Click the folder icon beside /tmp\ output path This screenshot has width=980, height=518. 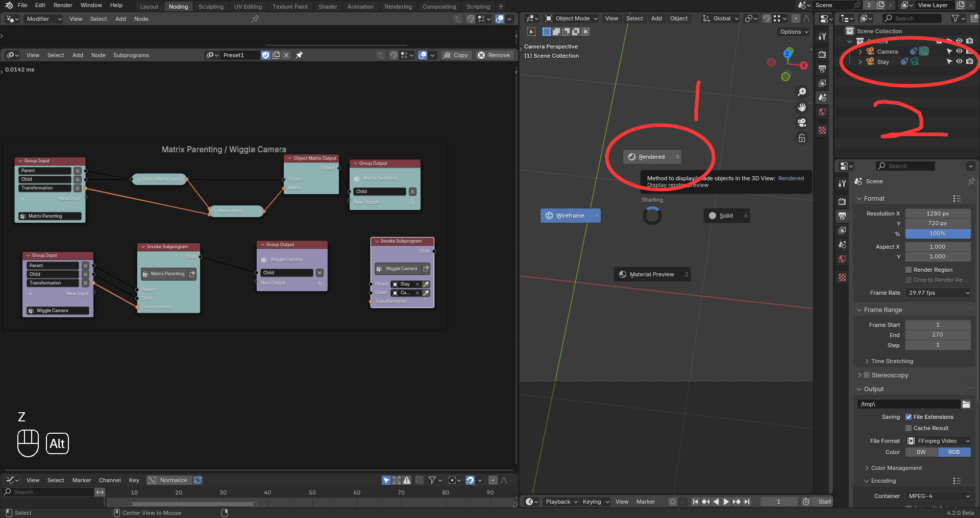click(x=966, y=404)
